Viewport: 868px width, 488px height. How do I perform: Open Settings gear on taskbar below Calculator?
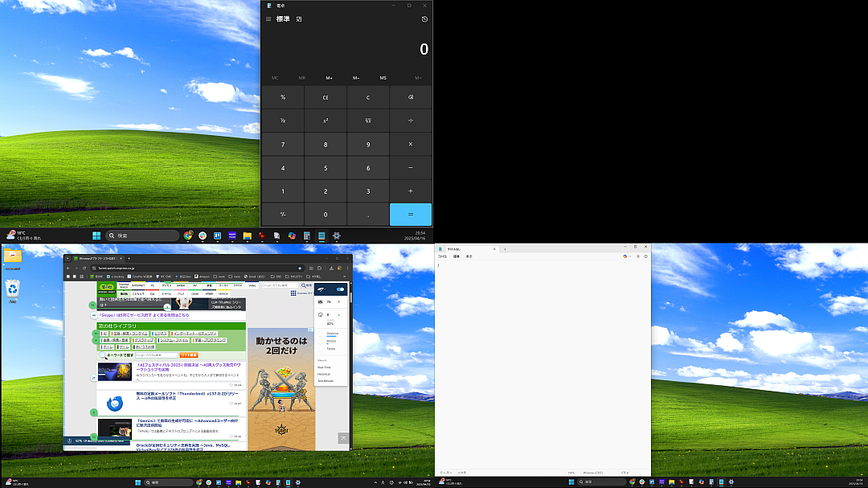[x=337, y=236]
